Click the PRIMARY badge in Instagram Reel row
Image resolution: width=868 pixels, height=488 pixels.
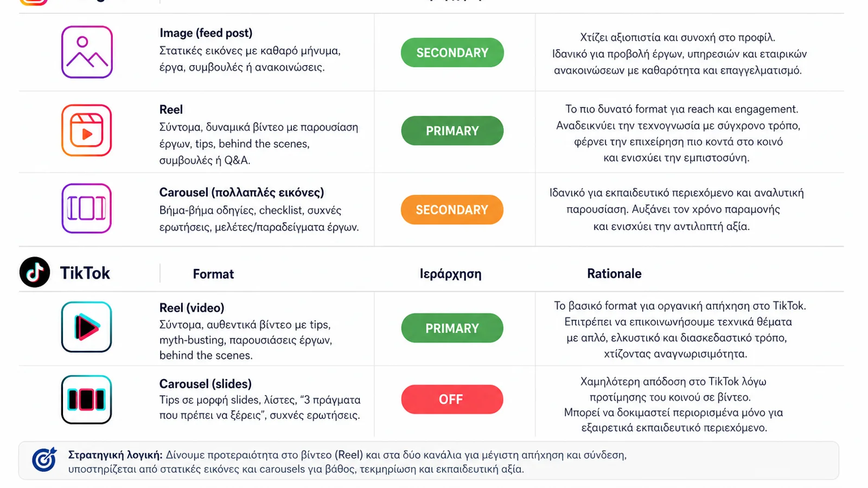tap(452, 131)
